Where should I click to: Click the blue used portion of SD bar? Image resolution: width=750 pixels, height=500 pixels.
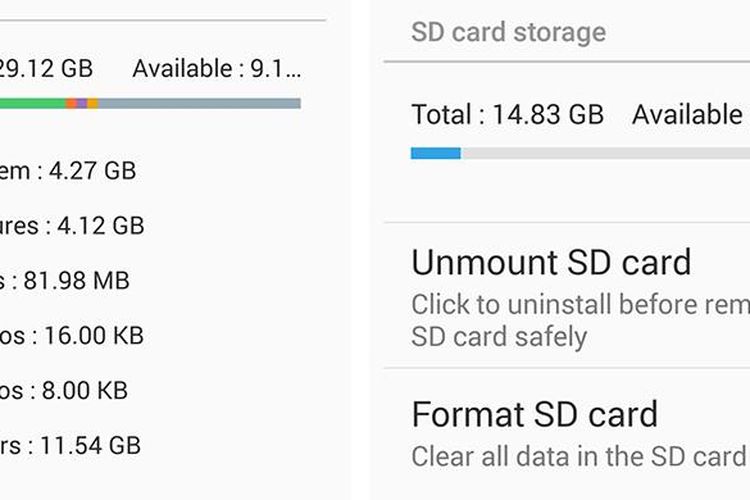(x=435, y=153)
